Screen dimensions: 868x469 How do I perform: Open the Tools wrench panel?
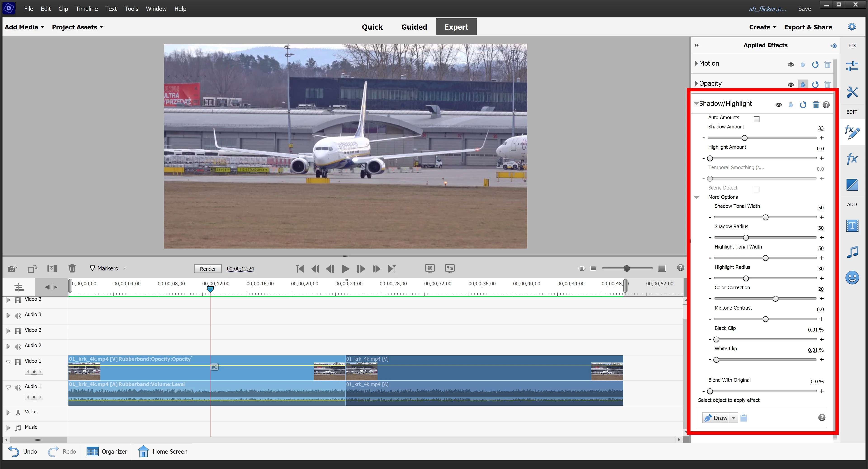(852, 92)
